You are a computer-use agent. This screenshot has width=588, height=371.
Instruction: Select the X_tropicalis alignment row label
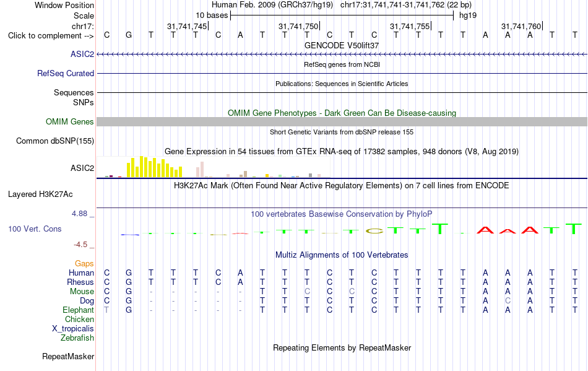pos(73,329)
